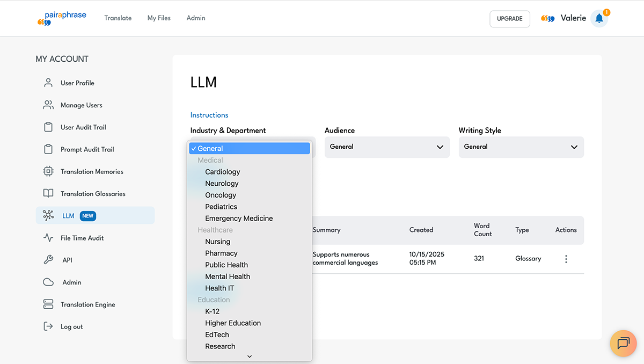Click the File Time Audit pulse icon
The height and width of the screenshot is (364, 644).
coord(48,238)
